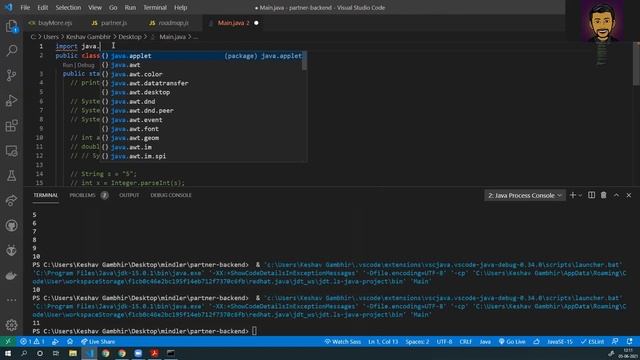Open the Run and Debug view
Viewport: 640px width, 360px height.
click(11, 100)
